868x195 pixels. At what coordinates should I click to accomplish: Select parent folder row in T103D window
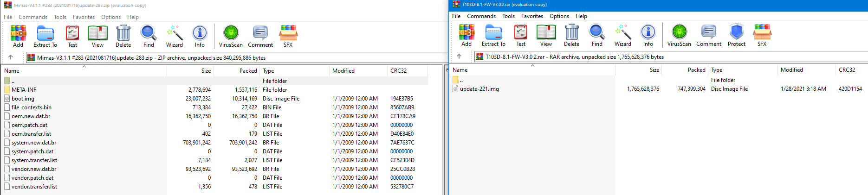(659, 80)
